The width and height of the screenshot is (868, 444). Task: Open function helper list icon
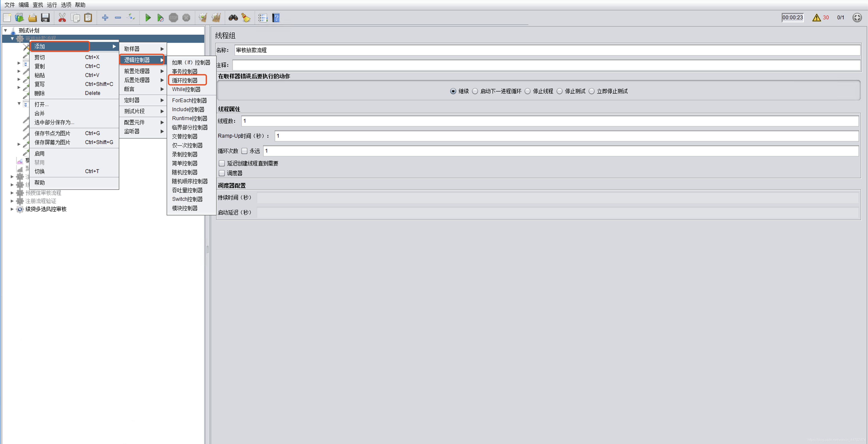[263, 18]
